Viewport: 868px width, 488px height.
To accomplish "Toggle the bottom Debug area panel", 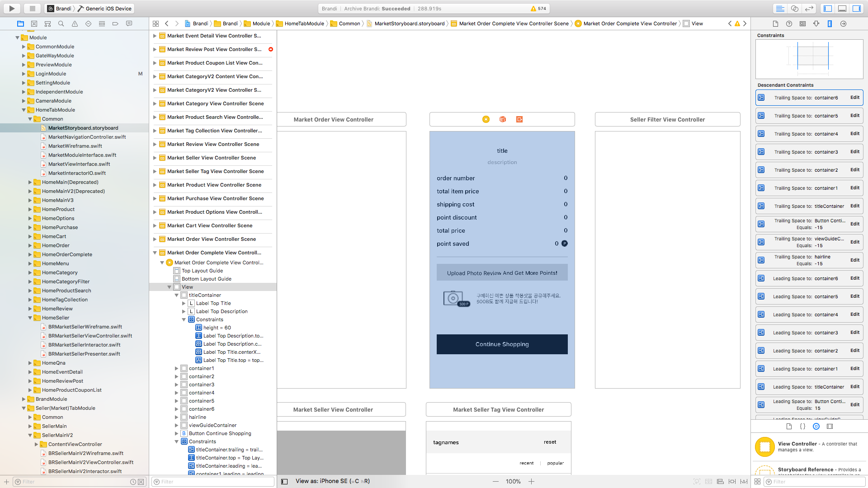I will [x=842, y=8].
